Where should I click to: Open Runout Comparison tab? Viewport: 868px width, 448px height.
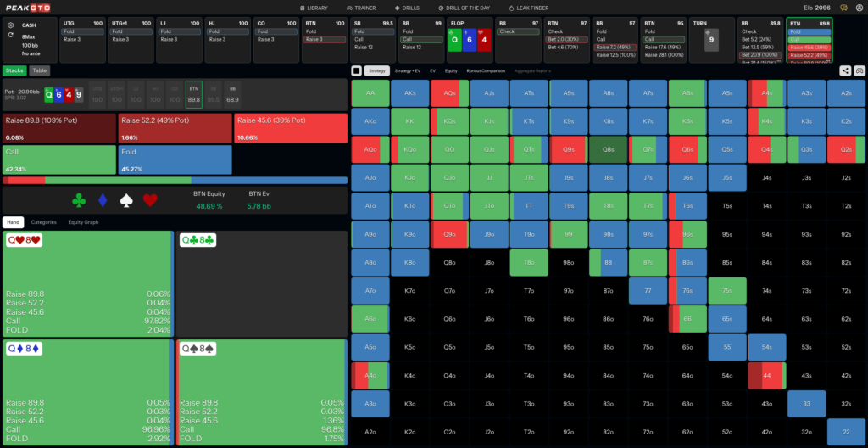tap(486, 70)
